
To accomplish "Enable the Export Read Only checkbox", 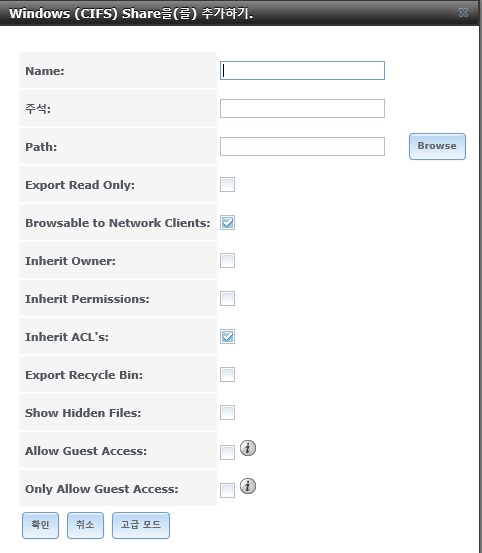I will [x=227, y=184].
